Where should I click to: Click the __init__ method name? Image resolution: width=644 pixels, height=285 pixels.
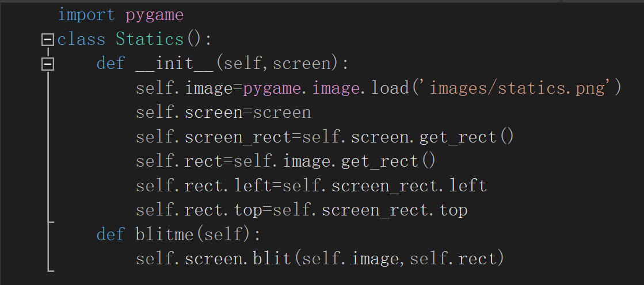coord(174,64)
